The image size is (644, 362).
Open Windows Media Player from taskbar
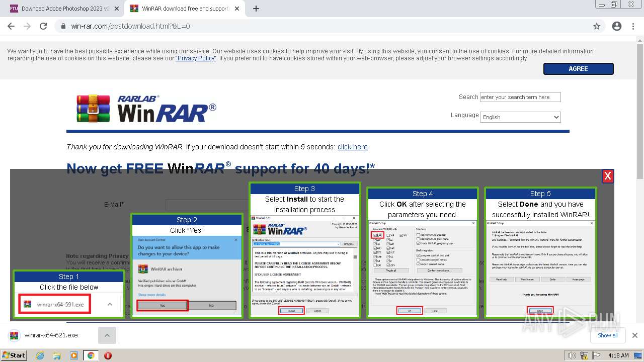coord(74,355)
